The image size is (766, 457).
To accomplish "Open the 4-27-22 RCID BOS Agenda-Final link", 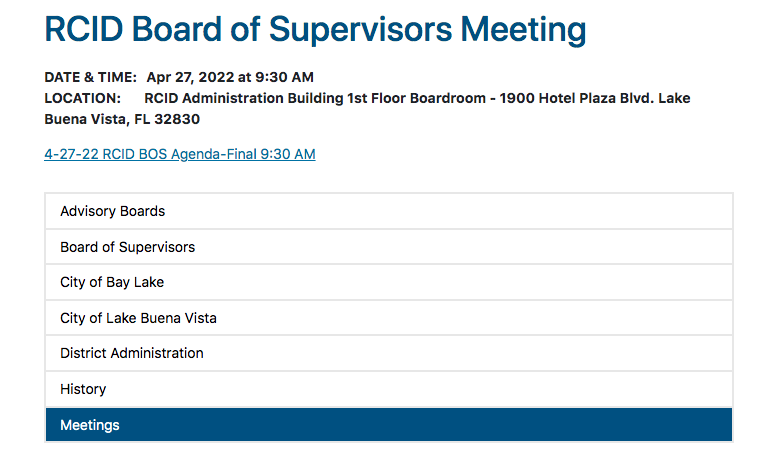I will pos(180,154).
